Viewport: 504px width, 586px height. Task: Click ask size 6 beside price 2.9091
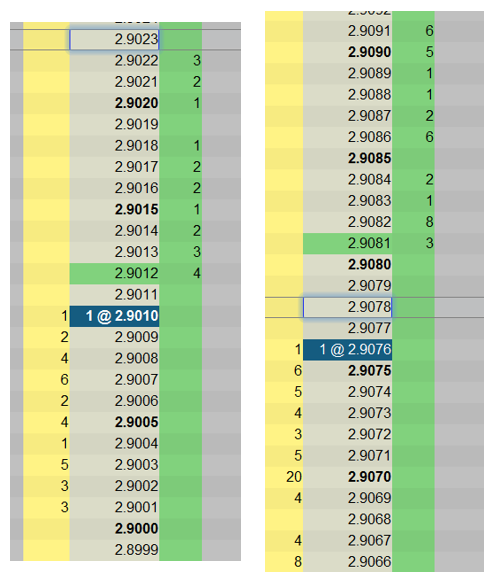click(x=430, y=31)
